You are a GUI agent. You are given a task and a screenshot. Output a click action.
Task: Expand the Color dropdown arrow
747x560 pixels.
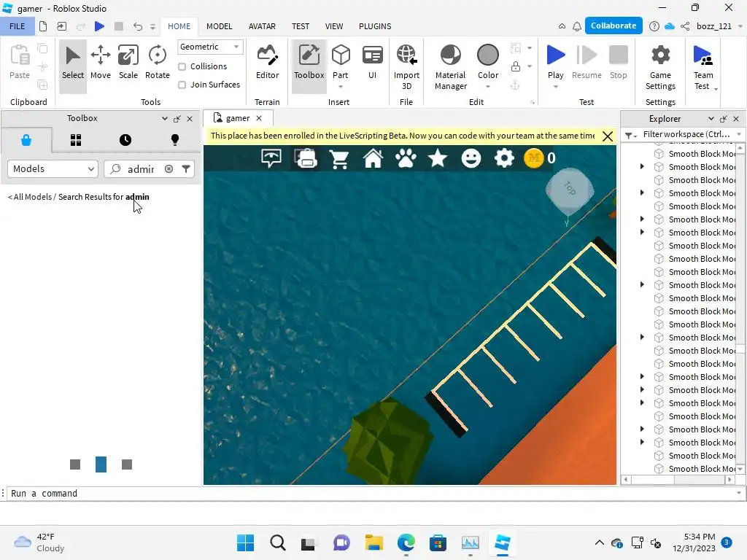pos(488,87)
